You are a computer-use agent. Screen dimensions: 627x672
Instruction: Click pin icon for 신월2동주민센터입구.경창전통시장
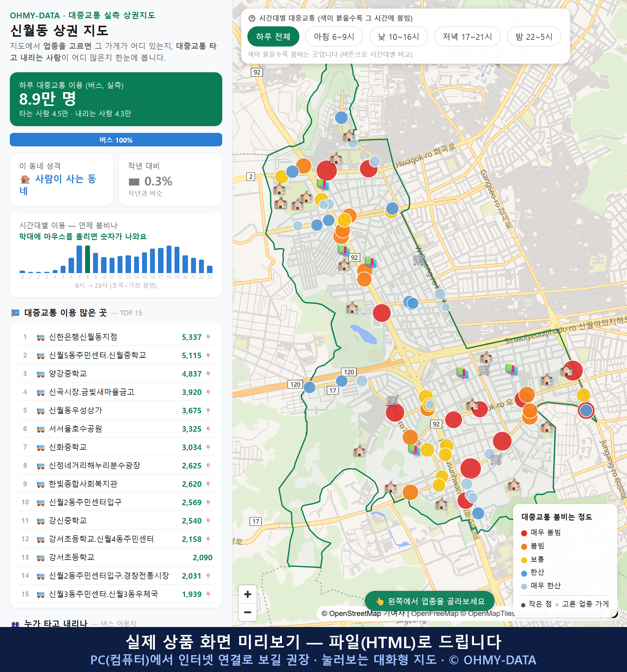coord(208,576)
